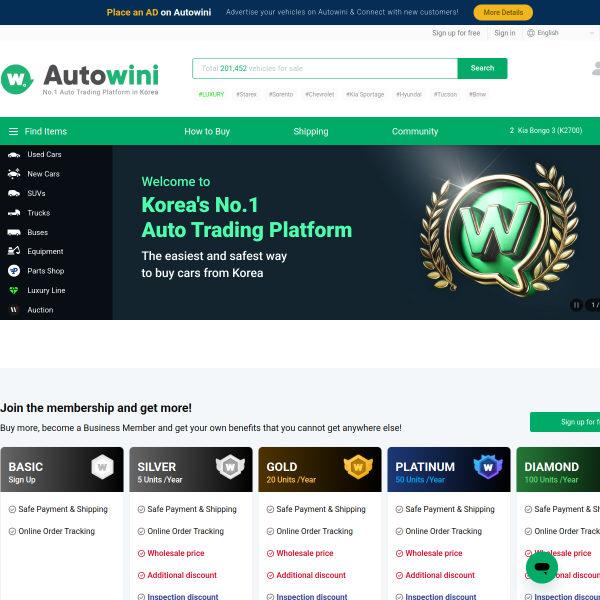This screenshot has height=600, width=600.
Task: Click SILVER card Inspection discount text
Action: 183,597
